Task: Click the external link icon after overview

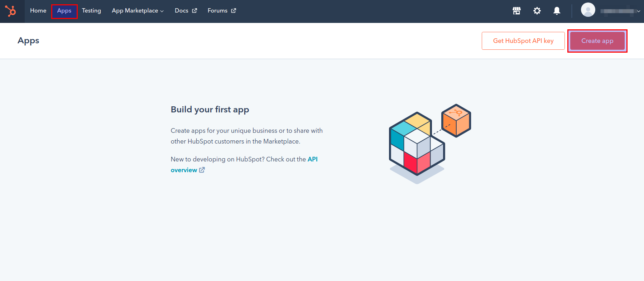Action: pyautogui.click(x=202, y=170)
